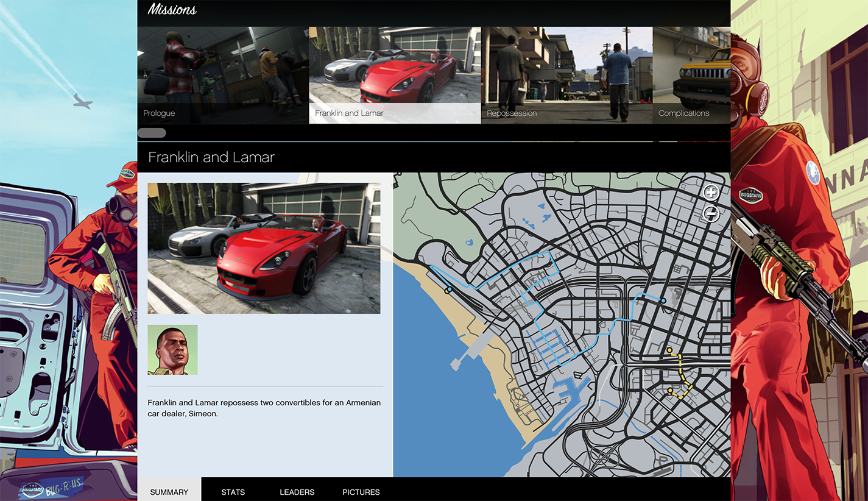The height and width of the screenshot is (501, 868).
Task: Click the large red convertible mission image
Action: coord(264,248)
